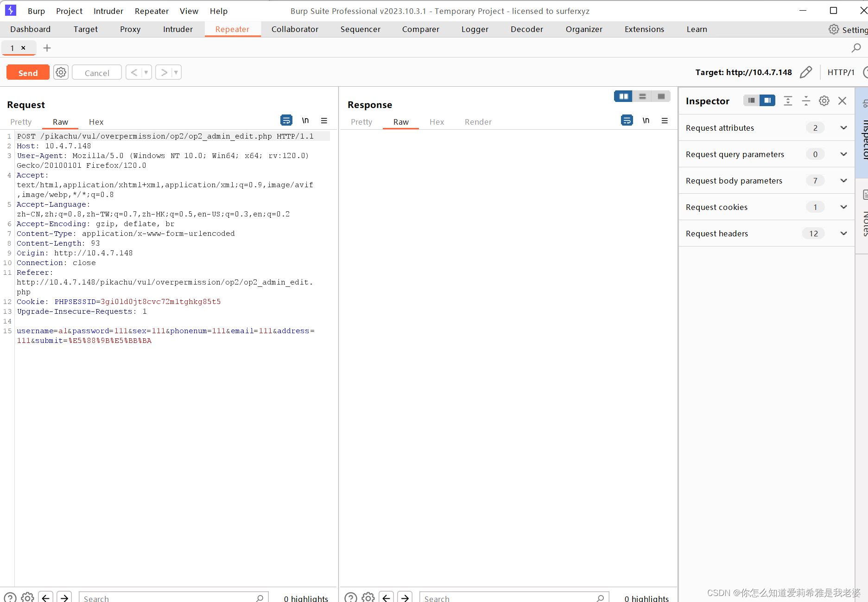The height and width of the screenshot is (602, 868).
Task: Expand all Inspector sections icon
Action: click(x=788, y=101)
